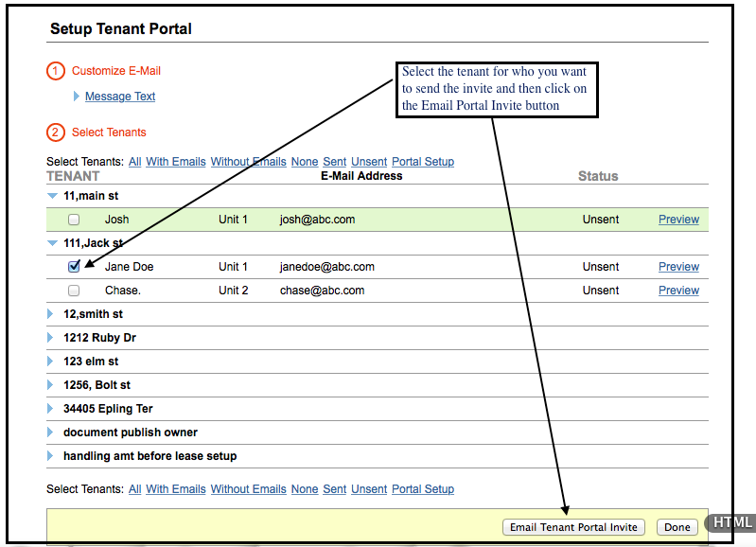
Task: Click Unit 2 in Chase row
Action: pos(234,291)
